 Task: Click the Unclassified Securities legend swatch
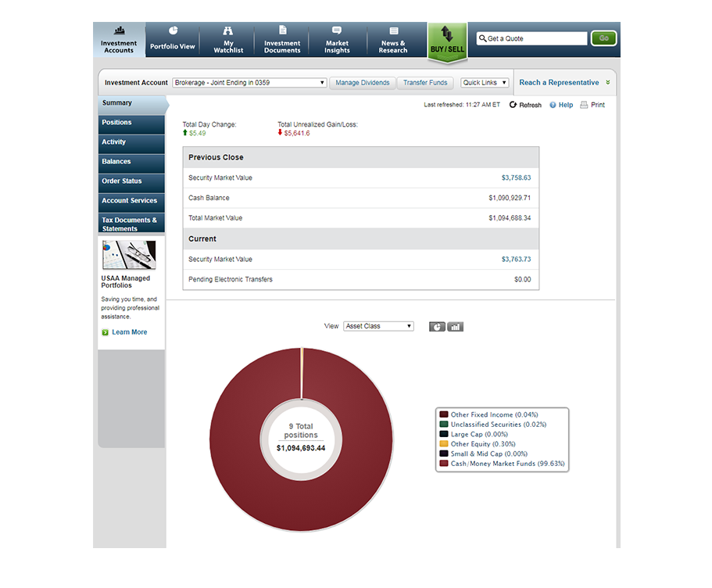coord(444,425)
